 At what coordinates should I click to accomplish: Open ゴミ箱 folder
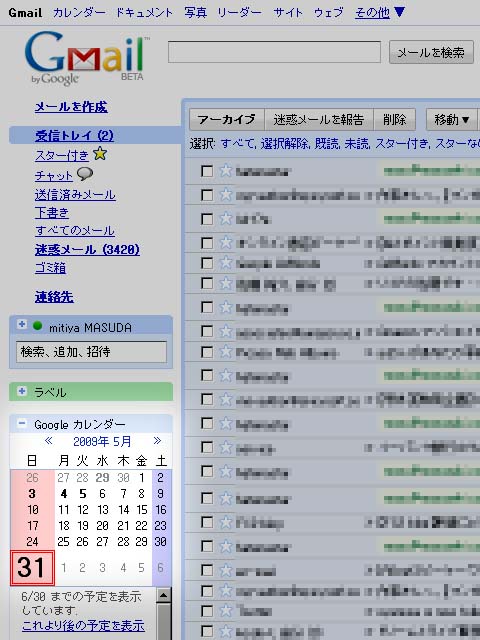50,268
